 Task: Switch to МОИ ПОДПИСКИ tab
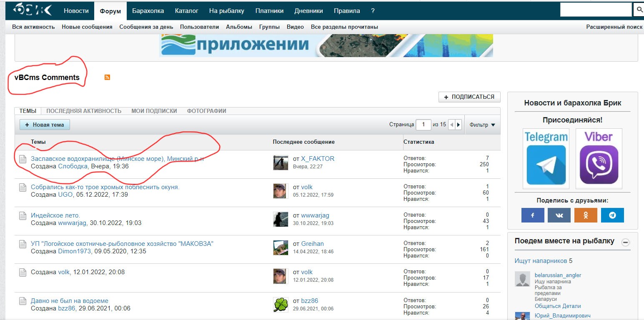(154, 111)
